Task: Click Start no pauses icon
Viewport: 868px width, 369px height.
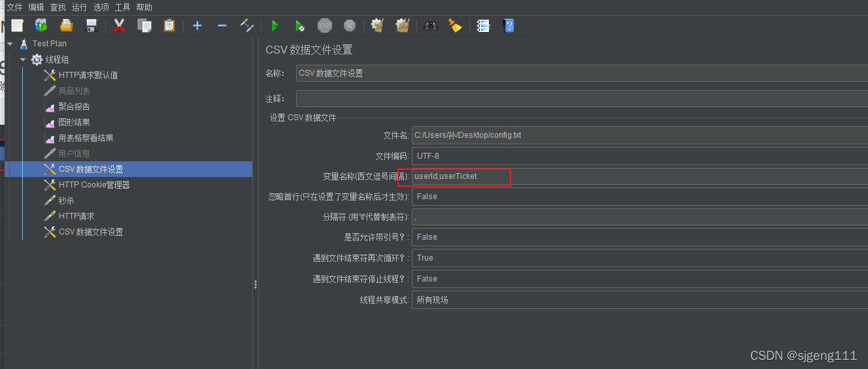Action: tap(299, 25)
